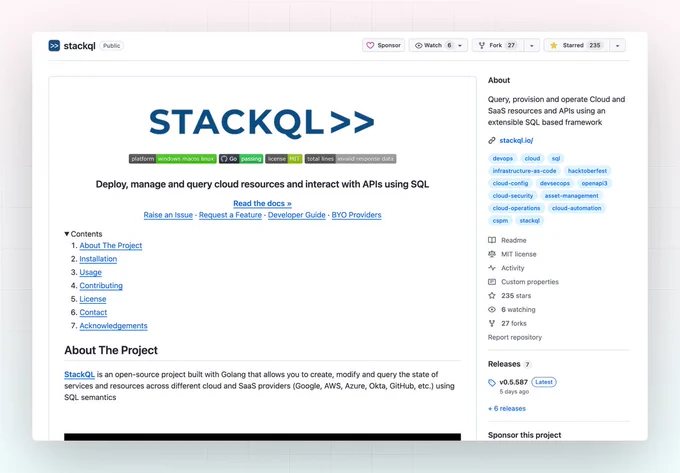
Task: Click the Custom properties icon
Action: [x=492, y=282]
